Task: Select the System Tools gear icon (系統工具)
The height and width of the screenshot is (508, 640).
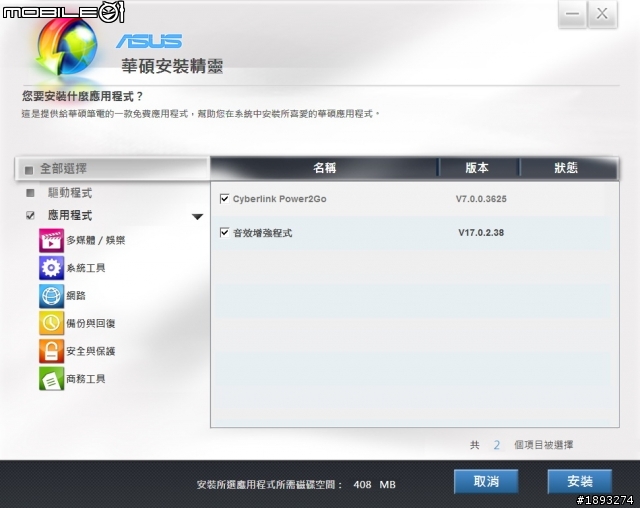Action: [51, 268]
